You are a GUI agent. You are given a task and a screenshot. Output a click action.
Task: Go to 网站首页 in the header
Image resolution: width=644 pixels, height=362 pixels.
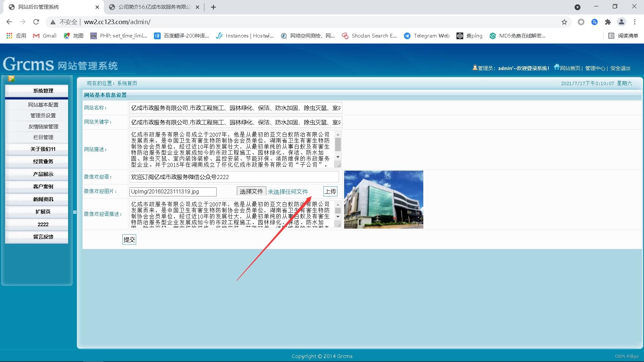point(570,68)
